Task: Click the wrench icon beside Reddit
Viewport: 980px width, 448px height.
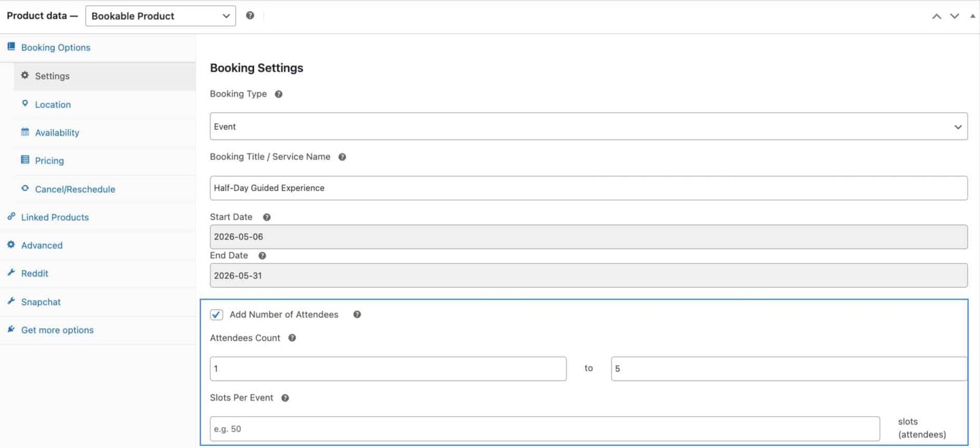Action: tap(11, 273)
